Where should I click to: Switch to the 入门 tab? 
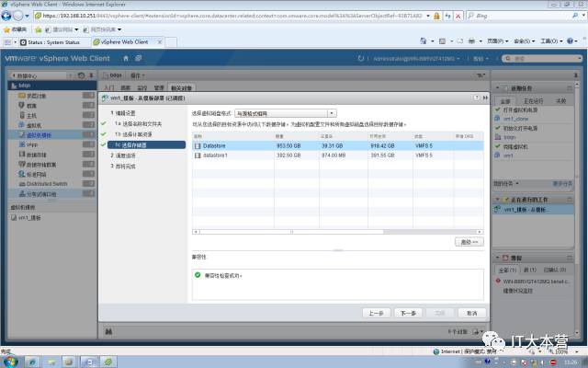pyautogui.click(x=108, y=88)
